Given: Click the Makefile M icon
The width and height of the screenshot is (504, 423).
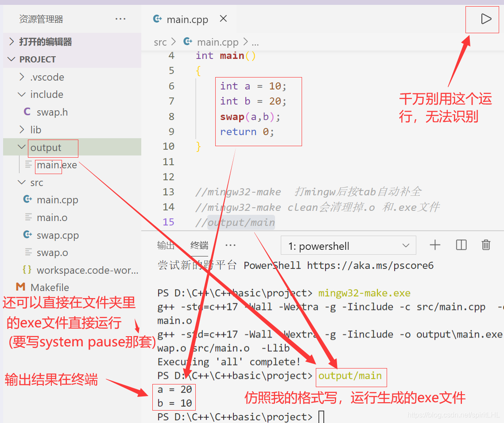Looking at the screenshot, I should (x=20, y=287).
